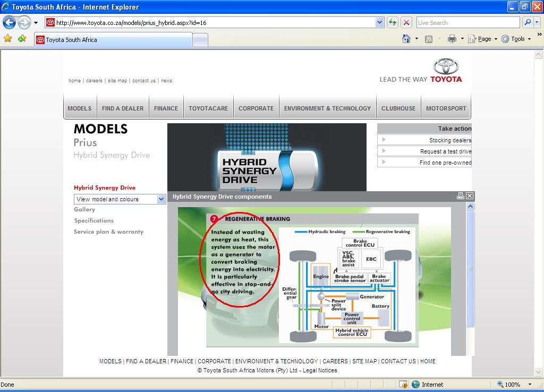
Task: Select TOYOTACARE in the navigation bar
Action: point(208,108)
